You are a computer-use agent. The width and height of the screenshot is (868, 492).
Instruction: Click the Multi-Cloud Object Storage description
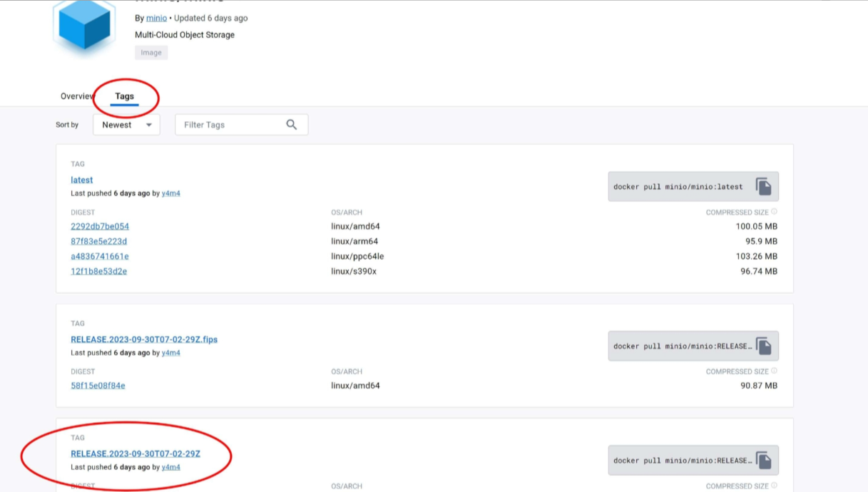185,35
